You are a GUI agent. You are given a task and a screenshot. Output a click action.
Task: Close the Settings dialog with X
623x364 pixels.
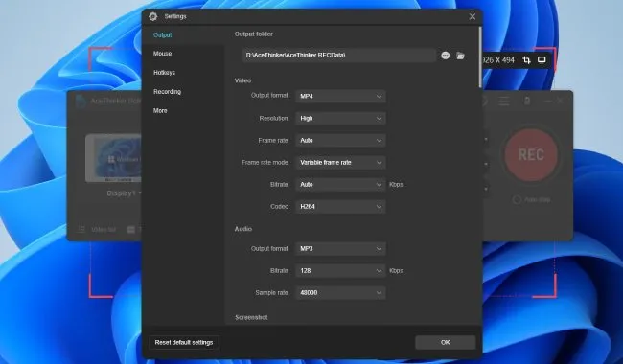(x=473, y=16)
